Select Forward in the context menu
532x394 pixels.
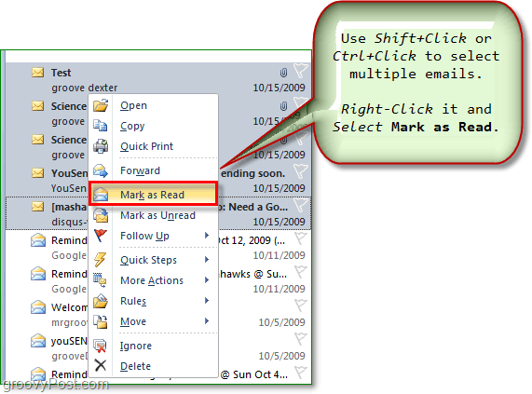(x=154, y=170)
